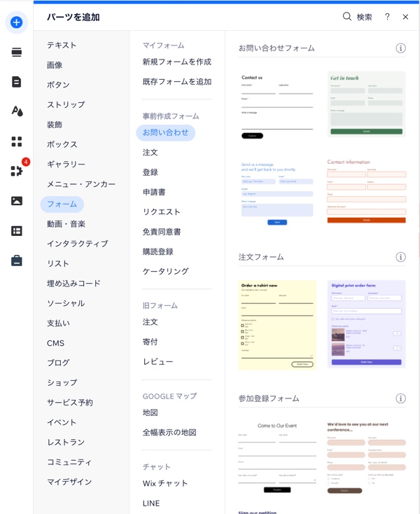
Task: Add the 'Contact information' orange form template
Action: pos(366,191)
